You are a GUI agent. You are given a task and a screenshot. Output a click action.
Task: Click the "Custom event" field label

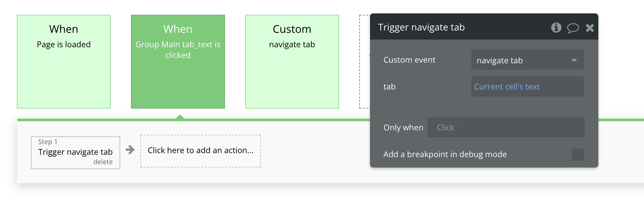(x=409, y=60)
